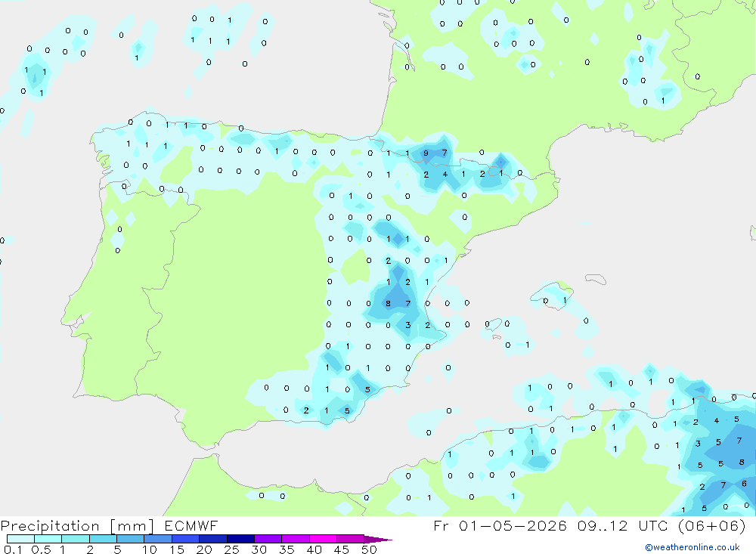Click the 0.1–0.5 mm legend swatch
This screenshot has width=756, height=554.
(20, 539)
